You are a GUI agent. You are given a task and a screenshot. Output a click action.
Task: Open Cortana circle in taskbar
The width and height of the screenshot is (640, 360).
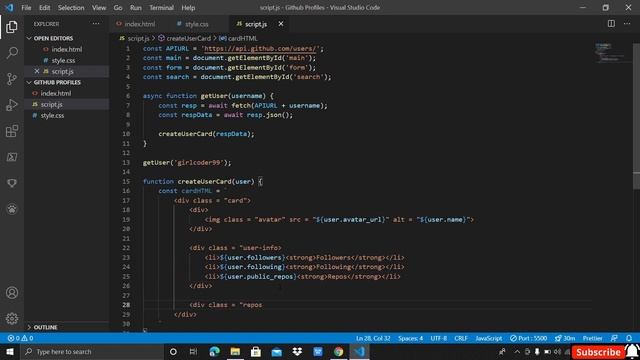(x=173, y=351)
